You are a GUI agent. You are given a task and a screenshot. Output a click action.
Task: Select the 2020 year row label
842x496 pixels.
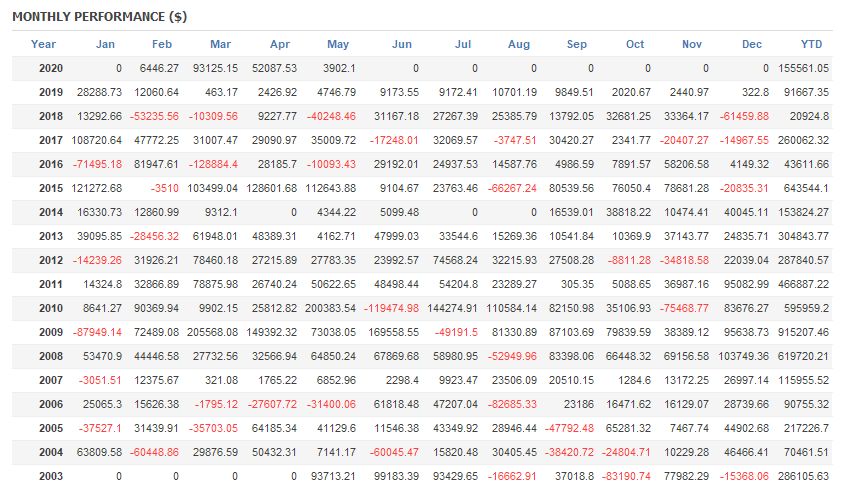[x=50, y=68]
